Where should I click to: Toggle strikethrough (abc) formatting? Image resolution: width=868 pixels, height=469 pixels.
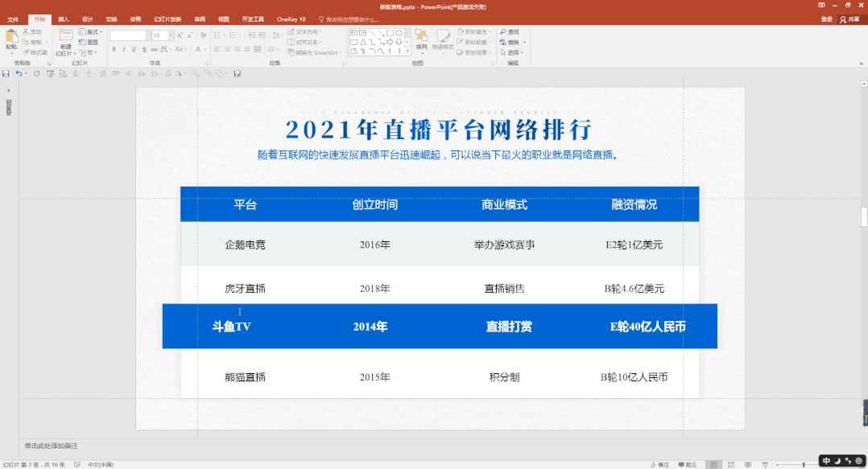[155, 49]
